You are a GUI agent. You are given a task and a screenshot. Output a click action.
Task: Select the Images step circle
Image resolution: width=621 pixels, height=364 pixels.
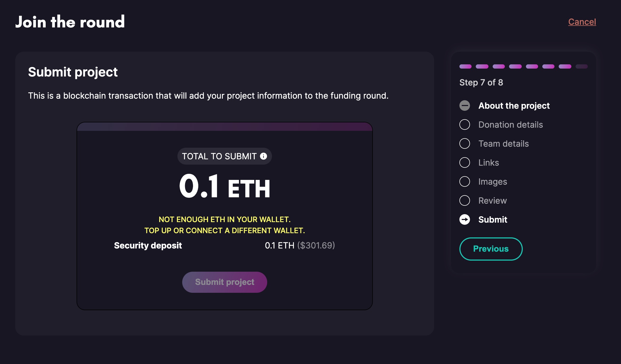tap(465, 181)
